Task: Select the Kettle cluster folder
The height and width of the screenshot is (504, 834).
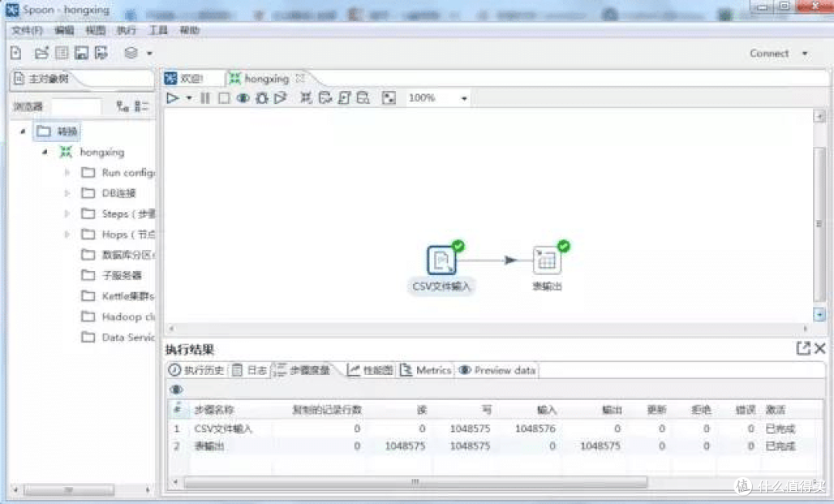Action: point(117,296)
